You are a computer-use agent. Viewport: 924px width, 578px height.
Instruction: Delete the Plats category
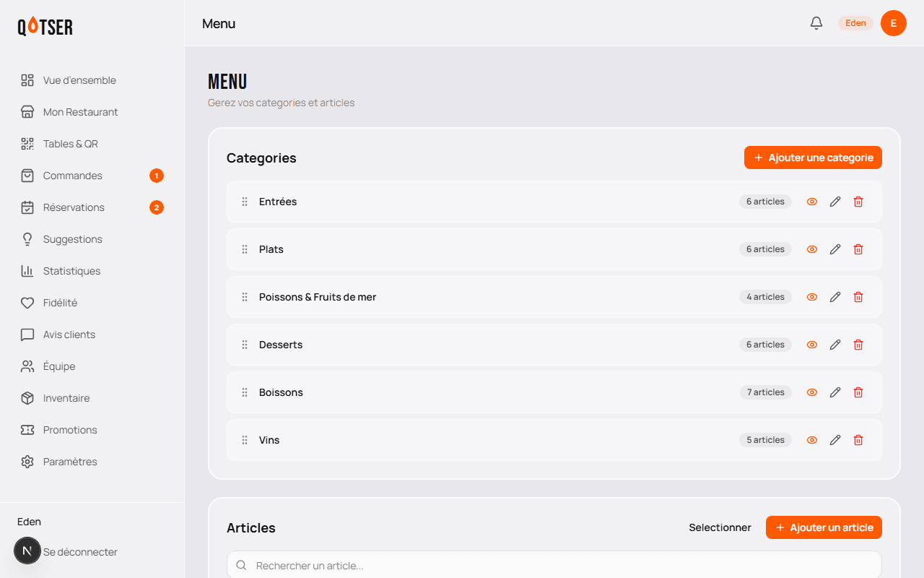click(x=858, y=249)
